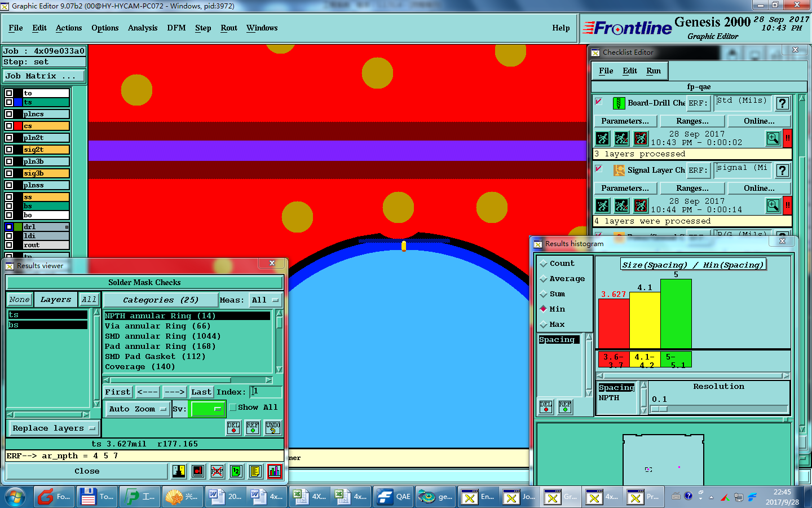
Task: Click the crossed-out REF icon in Results viewer
Action: tap(217, 471)
